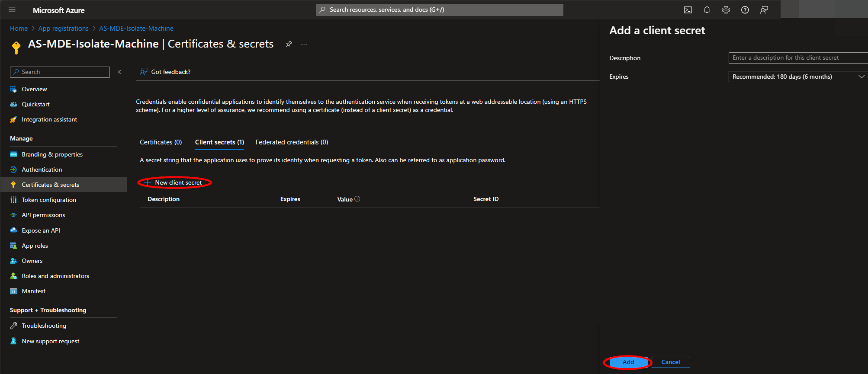Click the Authentication icon
This screenshot has height=374, width=868.
(x=13, y=169)
